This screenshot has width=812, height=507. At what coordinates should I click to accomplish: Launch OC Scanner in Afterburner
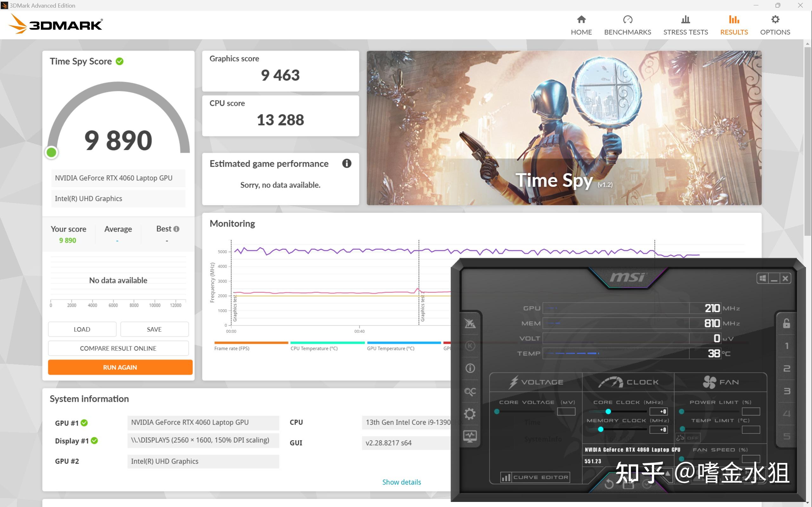coord(470,391)
